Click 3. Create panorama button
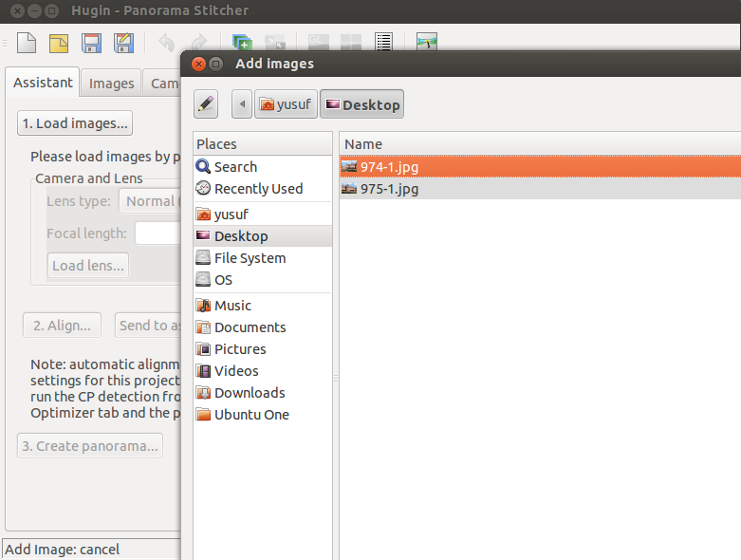 click(x=90, y=446)
